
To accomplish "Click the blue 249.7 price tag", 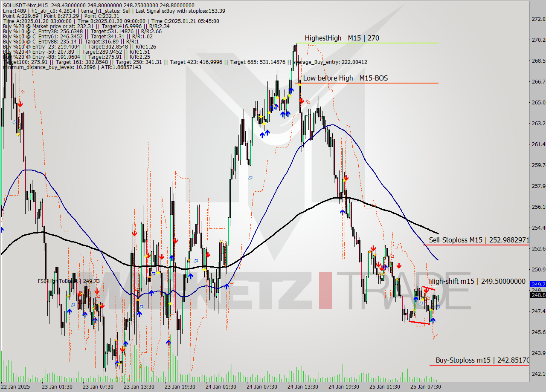I will (x=537, y=284).
